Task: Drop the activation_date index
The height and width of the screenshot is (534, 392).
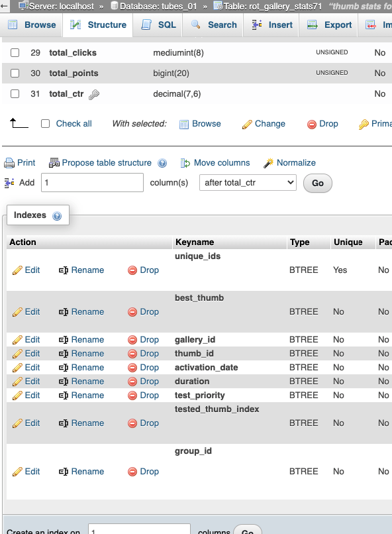Action: point(143,368)
